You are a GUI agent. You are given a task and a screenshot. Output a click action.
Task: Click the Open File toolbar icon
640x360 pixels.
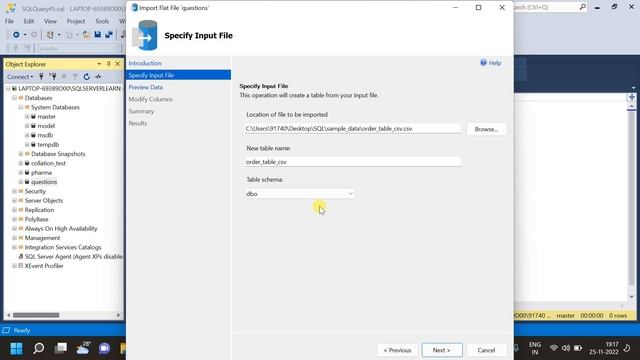click(x=86, y=35)
